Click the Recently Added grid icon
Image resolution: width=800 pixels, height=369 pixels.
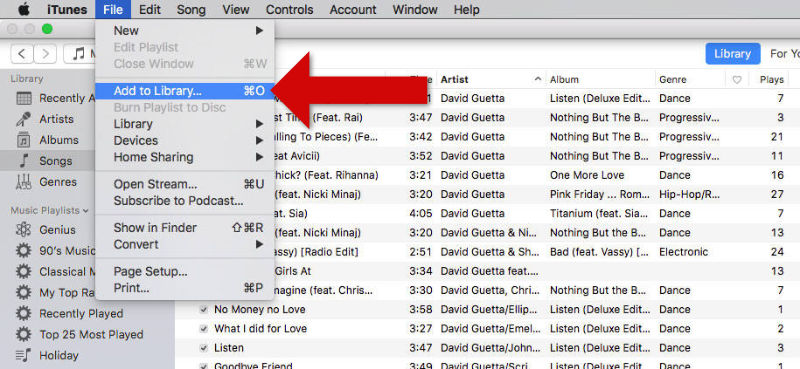point(24,98)
